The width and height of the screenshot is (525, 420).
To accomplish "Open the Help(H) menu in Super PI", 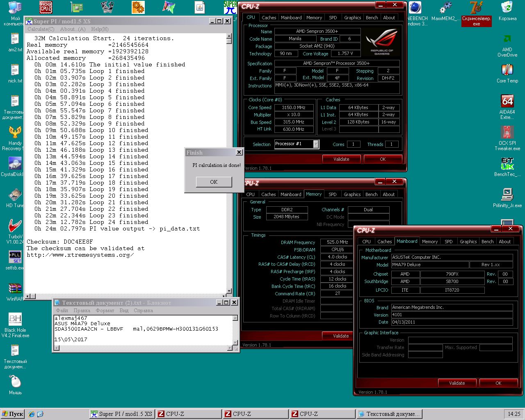I will [100, 29].
